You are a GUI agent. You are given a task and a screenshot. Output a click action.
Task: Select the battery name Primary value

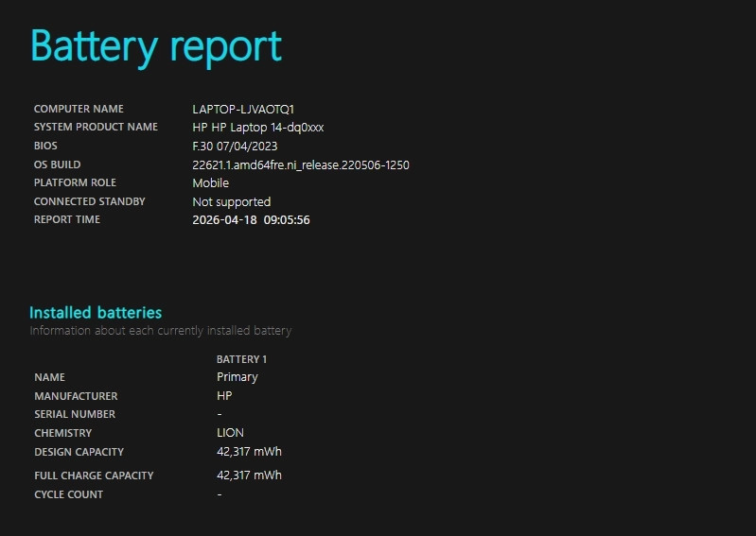pyautogui.click(x=237, y=377)
